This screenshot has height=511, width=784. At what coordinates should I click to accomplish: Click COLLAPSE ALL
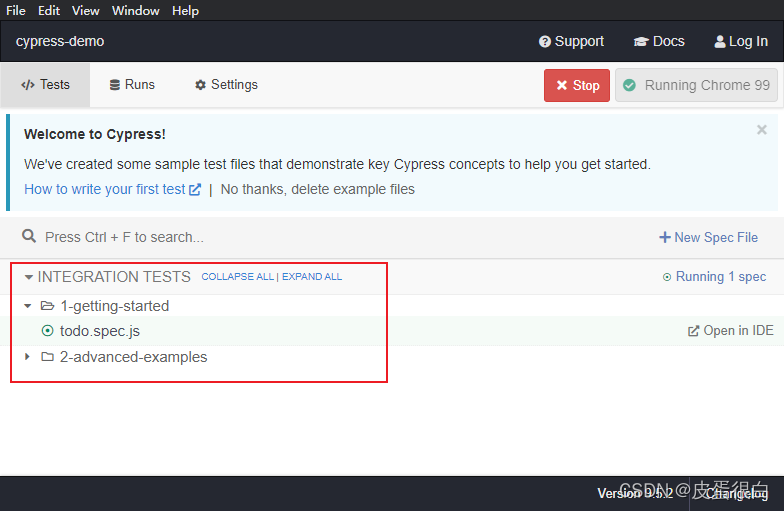point(238,276)
